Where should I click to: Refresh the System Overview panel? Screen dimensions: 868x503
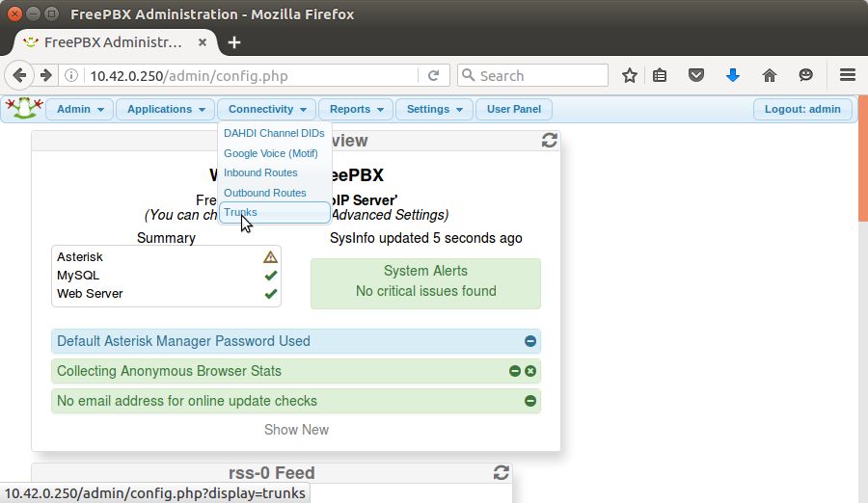pyautogui.click(x=550, y=141)
